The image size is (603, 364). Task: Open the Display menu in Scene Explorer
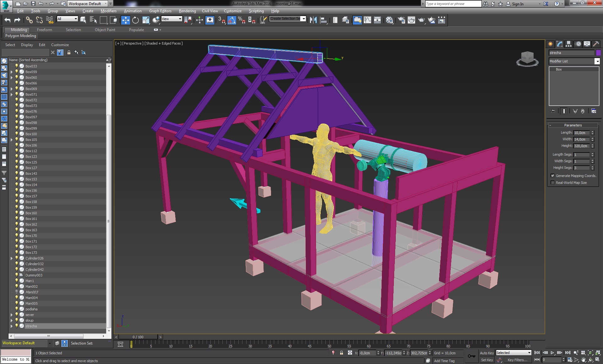tap(27, 45)
